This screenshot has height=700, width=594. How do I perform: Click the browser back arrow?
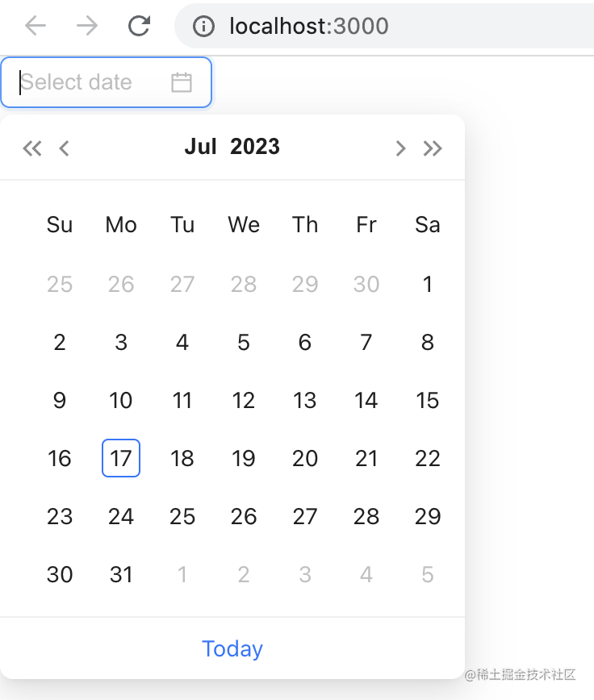(36, 26)
